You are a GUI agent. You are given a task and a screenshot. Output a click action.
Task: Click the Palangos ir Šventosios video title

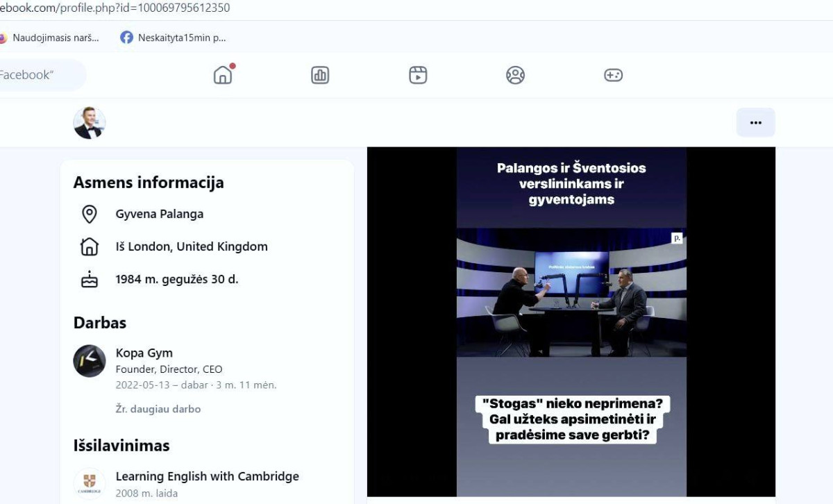[571, 183]
